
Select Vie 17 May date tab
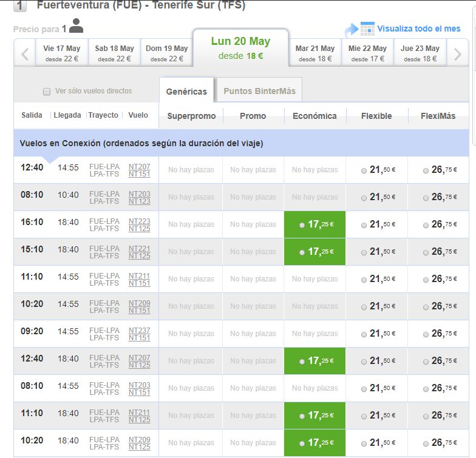point(62,53)
